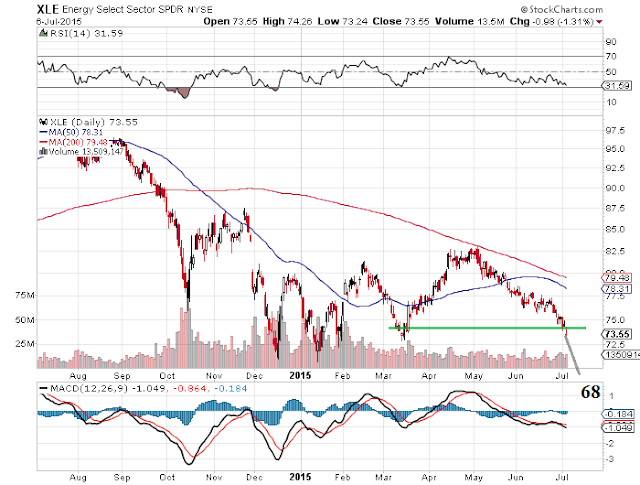Click the MA(50) 78.31 legend entry
Viewport: 640px width, 485px height.
(x=75, y=132)
